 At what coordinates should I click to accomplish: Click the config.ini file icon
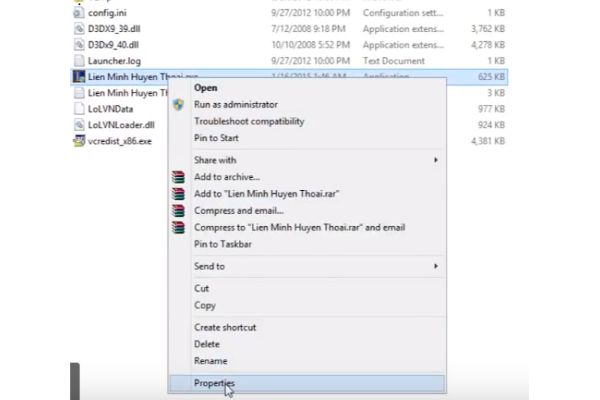coord(78,13)
